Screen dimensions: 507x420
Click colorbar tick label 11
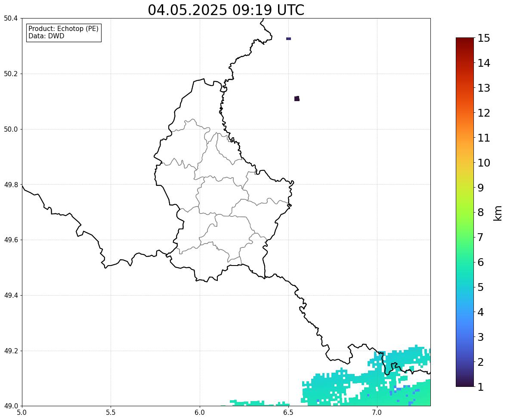(484, 138)
